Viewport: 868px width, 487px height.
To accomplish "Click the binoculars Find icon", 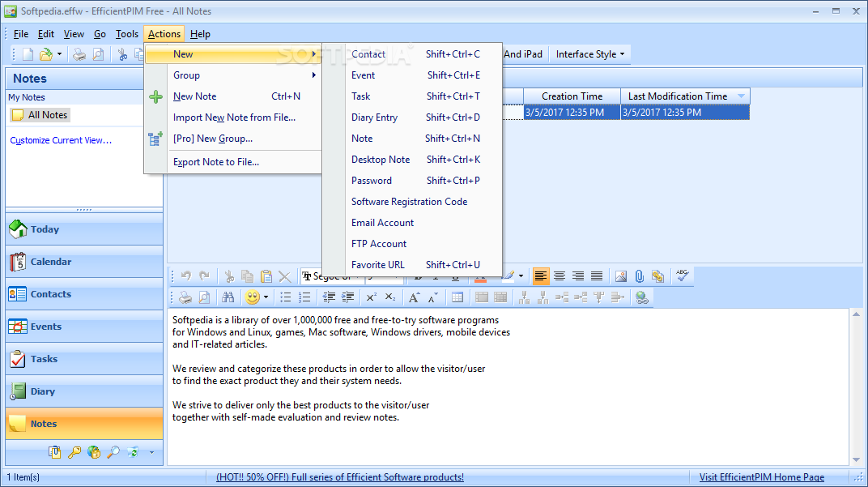I will 228,297.
